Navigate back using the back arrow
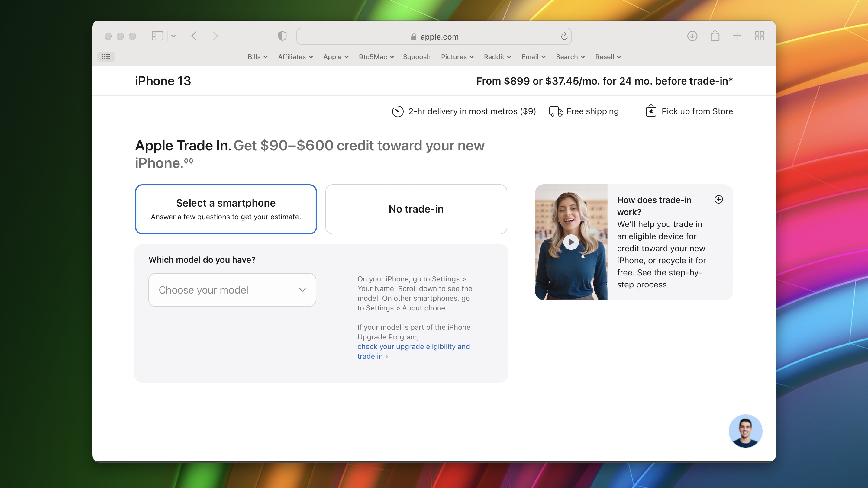868x488 pixels. [x=194, y=36]
